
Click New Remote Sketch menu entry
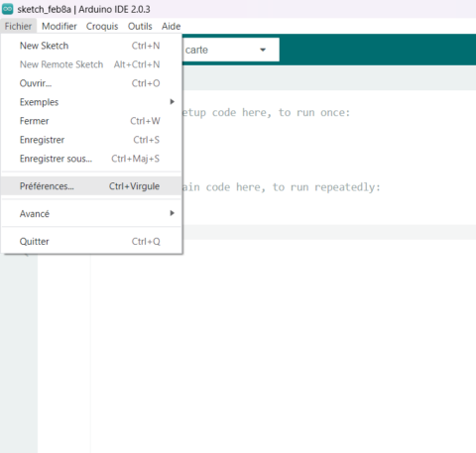(x=91, y=64)
